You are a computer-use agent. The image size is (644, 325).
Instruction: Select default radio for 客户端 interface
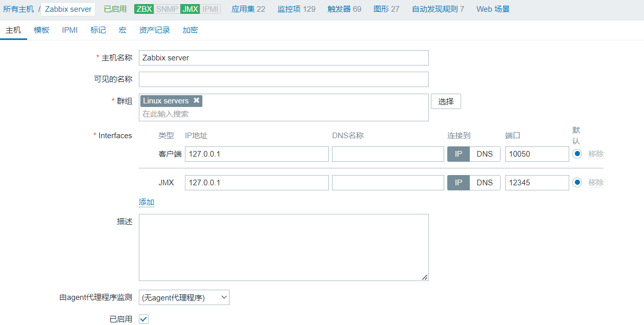click(x=577, y=154)
